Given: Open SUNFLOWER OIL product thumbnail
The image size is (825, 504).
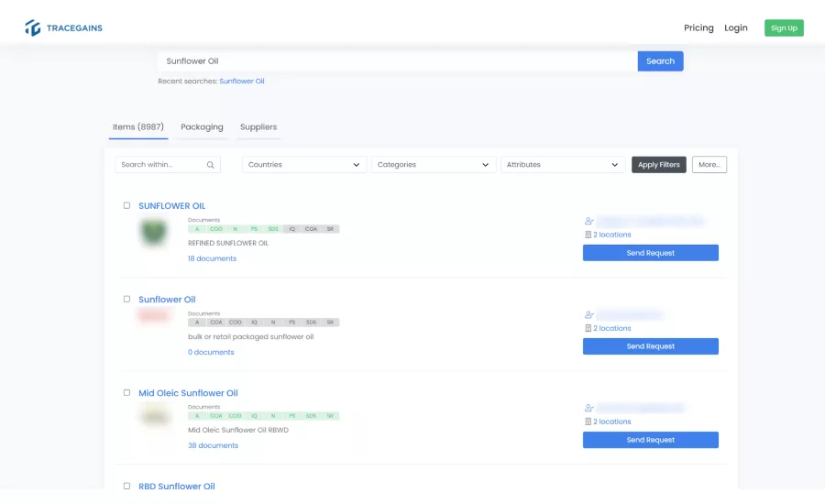Looking at the screenshot, I should click(x=154, y=232).
